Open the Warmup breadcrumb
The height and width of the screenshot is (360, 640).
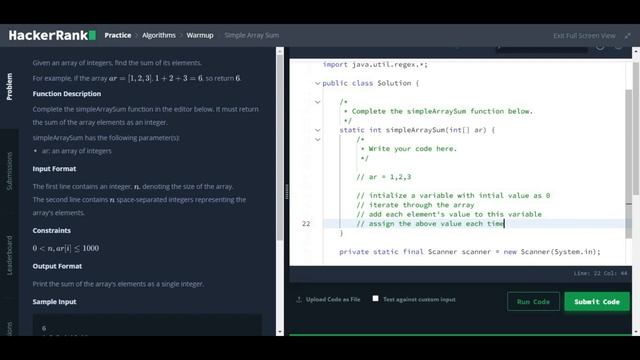pos(200,36)
